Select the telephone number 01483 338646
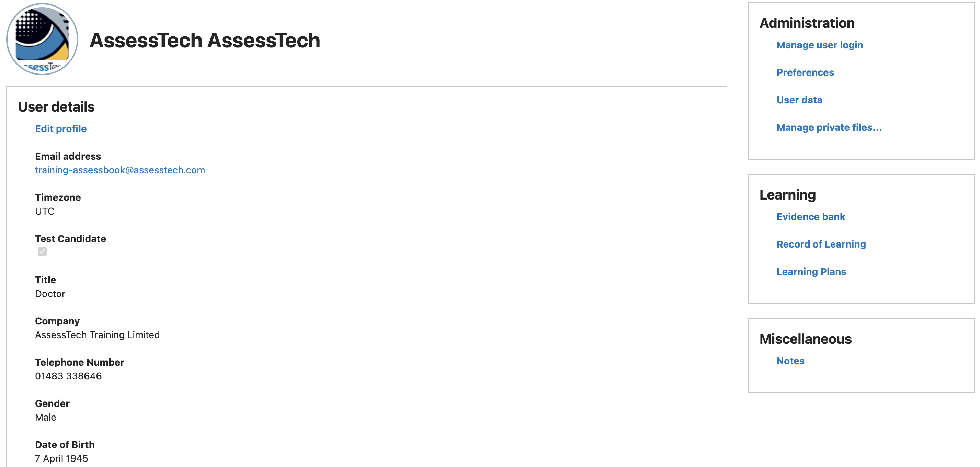The height and width of the screenshot is (467, 980). point(68,376)
